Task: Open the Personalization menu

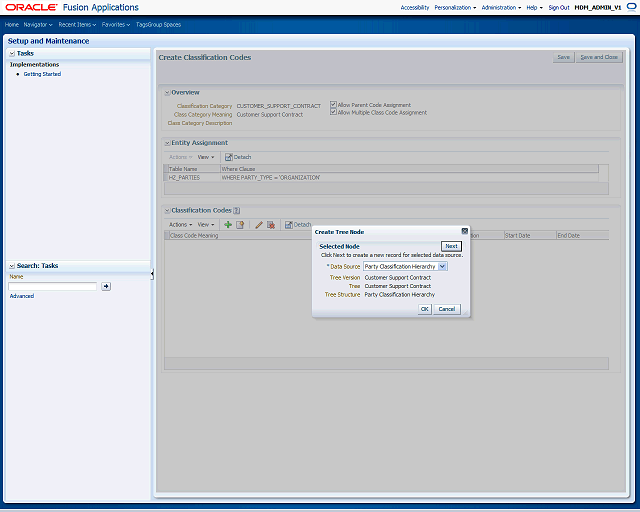Action: pos(455,7)
